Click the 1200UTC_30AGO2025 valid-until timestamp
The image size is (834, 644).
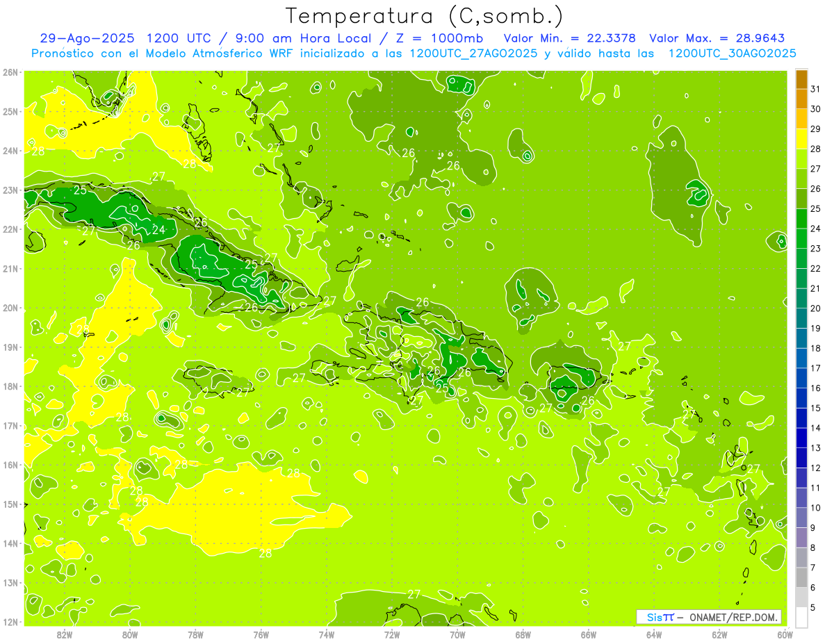732,53
